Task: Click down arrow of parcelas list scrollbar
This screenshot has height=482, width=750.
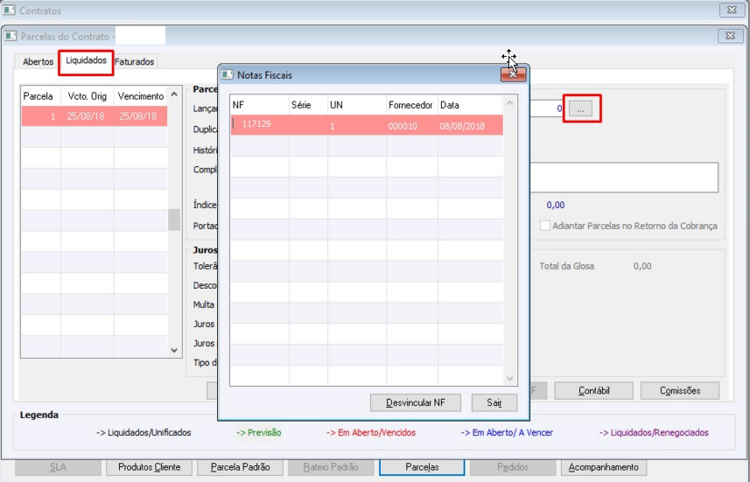Action: coord(174,350)
